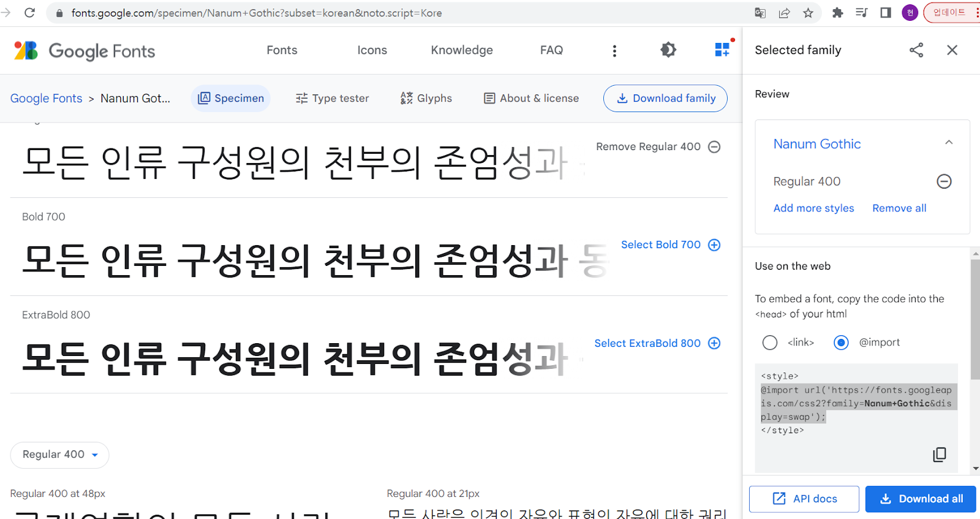The image size is (980, 519).
Task: Open the FAQ nav item
Action: point(551,50)
